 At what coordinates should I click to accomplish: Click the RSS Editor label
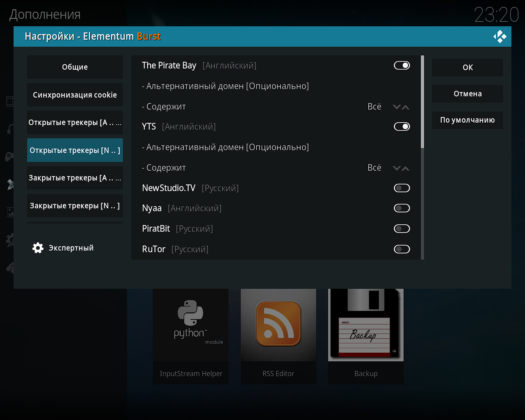[x=278, y=373]
